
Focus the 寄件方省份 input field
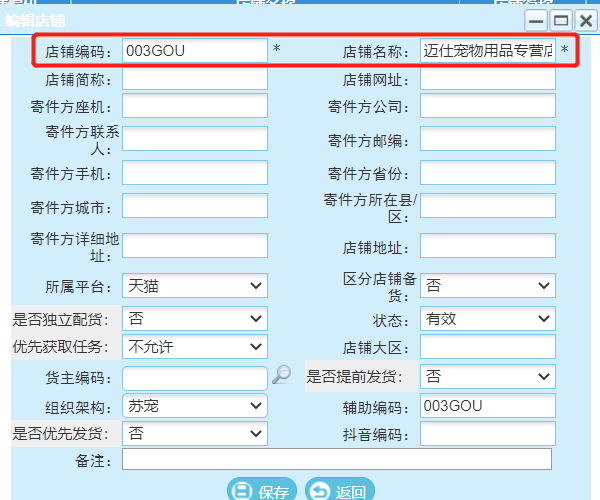pyautogui.click(x=488, y=173)
